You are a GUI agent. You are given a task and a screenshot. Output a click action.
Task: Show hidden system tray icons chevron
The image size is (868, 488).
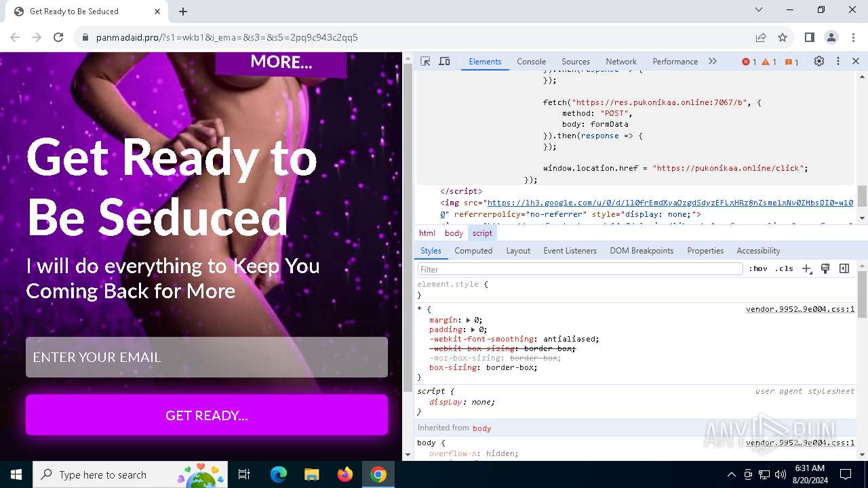[x=731, y=474]
